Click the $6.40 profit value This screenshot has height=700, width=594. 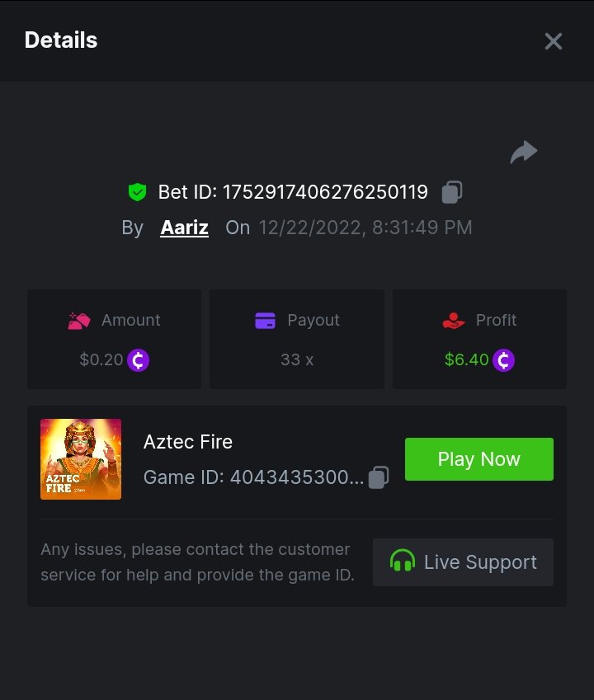467,360
